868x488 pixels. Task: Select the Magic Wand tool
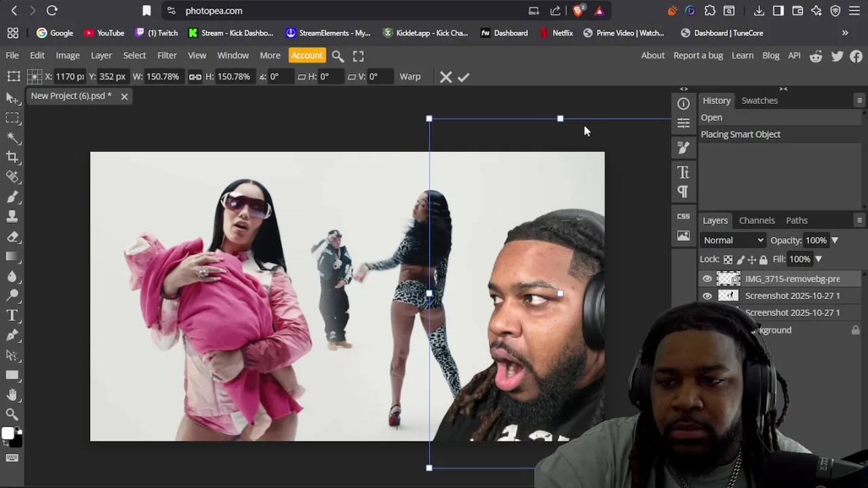[x=12, y=138]
